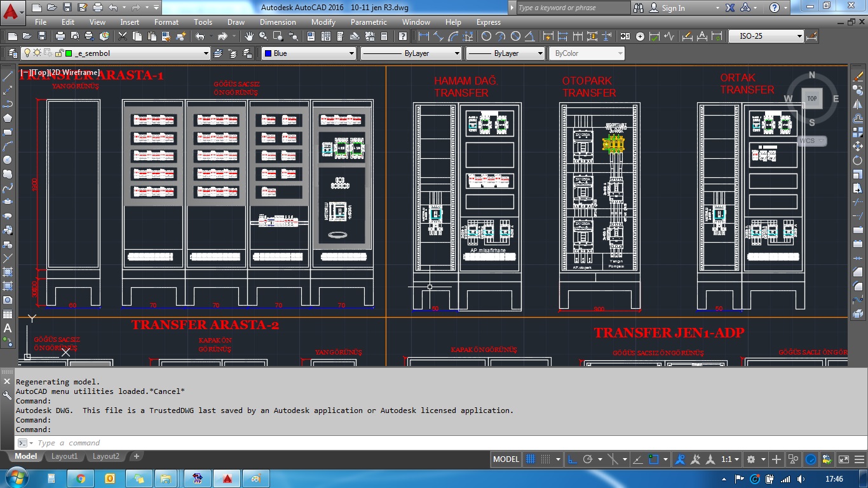Open the Blue color control dropdown

309,53
